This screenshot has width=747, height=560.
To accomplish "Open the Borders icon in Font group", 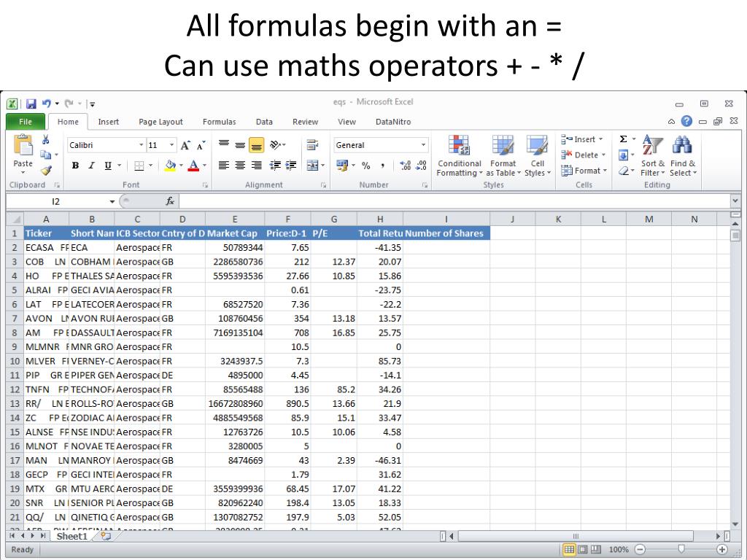I will (139, 166).
